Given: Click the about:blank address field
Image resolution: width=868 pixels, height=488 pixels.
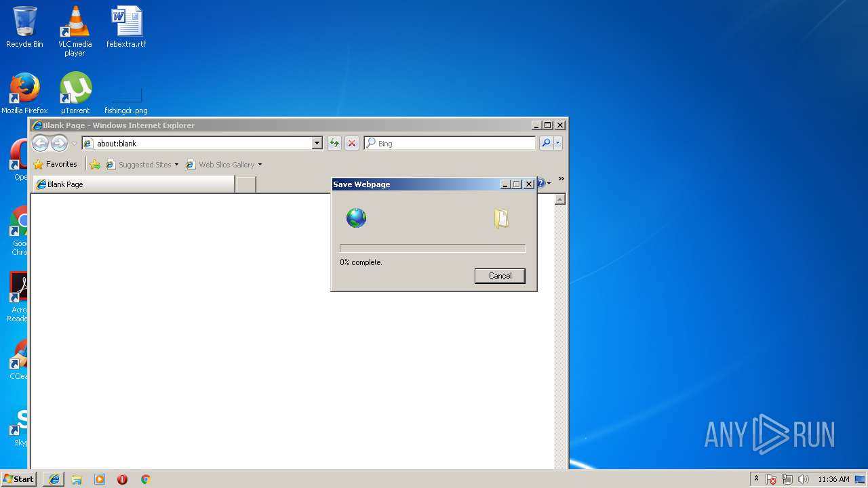Looking at the screenshot, I should [x=202, y=143].
